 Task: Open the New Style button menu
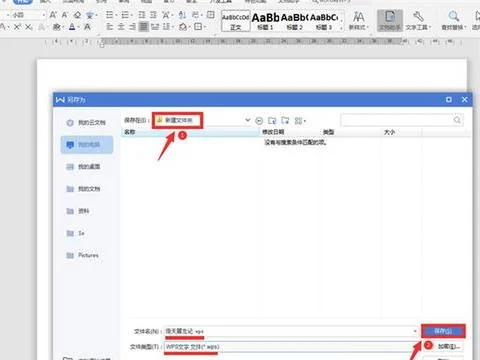[359, 21]
